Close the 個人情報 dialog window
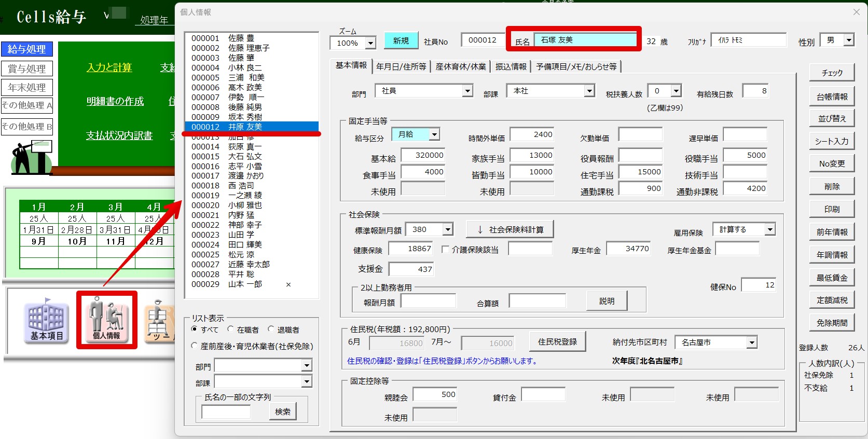 coord(857,12)
